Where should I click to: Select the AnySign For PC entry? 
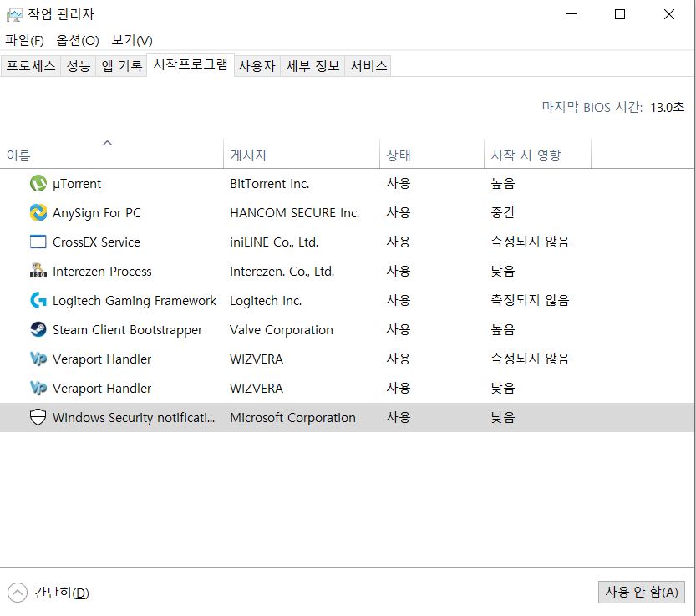96,213
